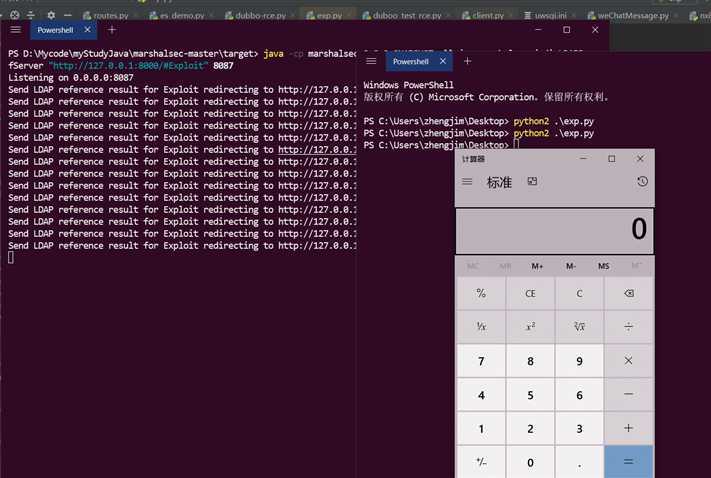Minimize the calculator window
Screen dimensions: 711x478
[583, 159]
